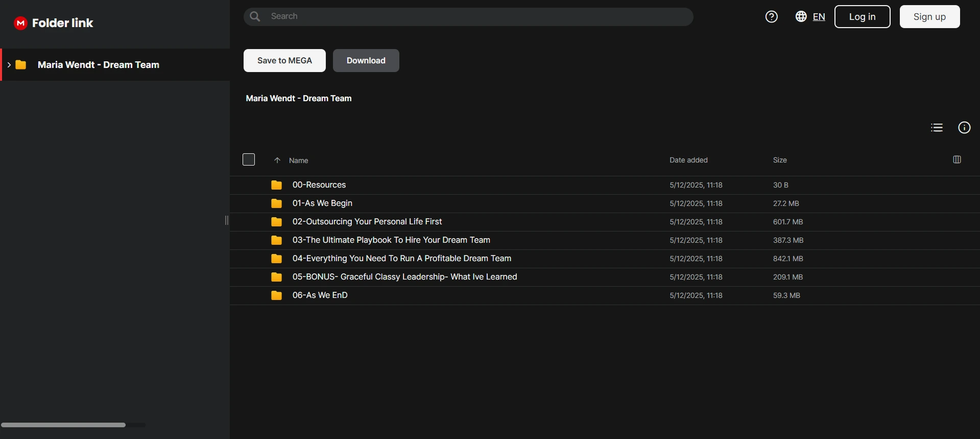980x439 pixels.
Task: Open column settings icon in table header
Action: click(x=957, y=159)
